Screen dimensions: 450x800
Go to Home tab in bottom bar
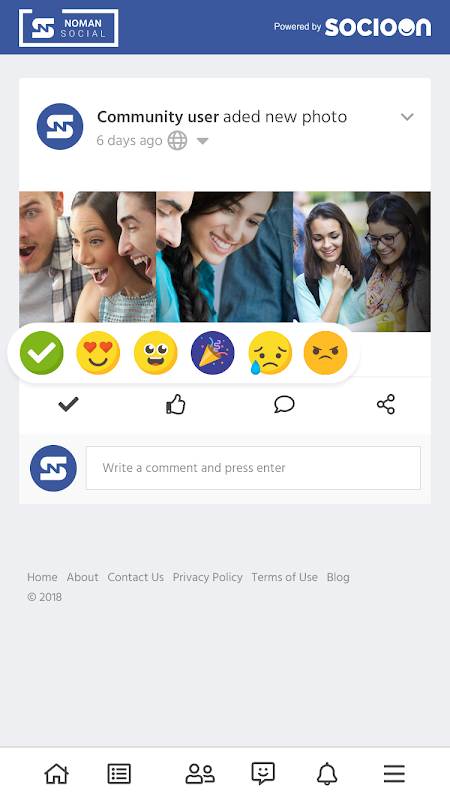[57, 774]
